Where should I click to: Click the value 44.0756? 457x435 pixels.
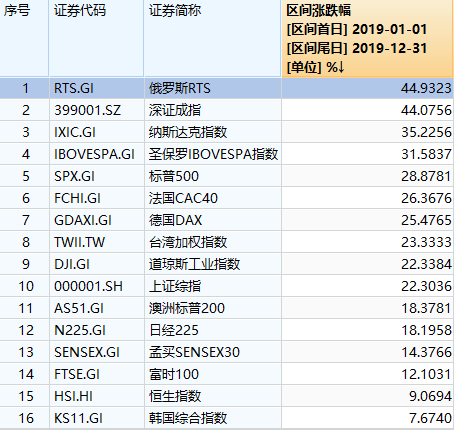[426, 110]
